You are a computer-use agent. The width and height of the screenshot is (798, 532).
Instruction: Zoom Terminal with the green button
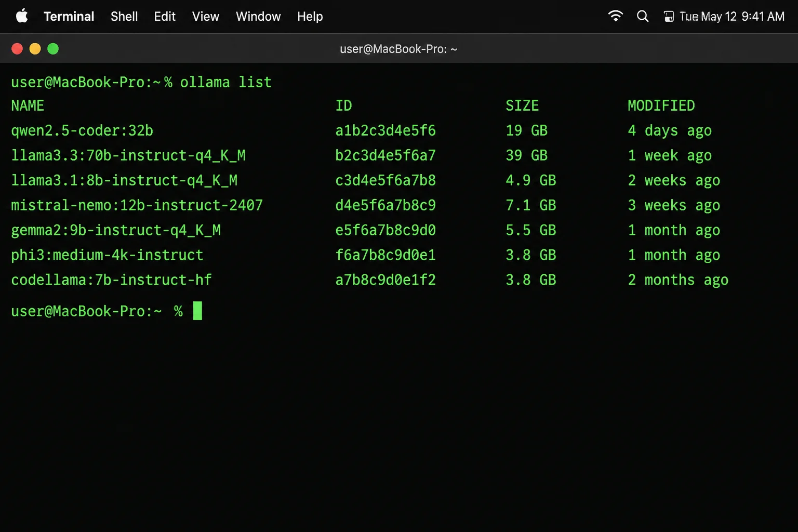(53, 49)
